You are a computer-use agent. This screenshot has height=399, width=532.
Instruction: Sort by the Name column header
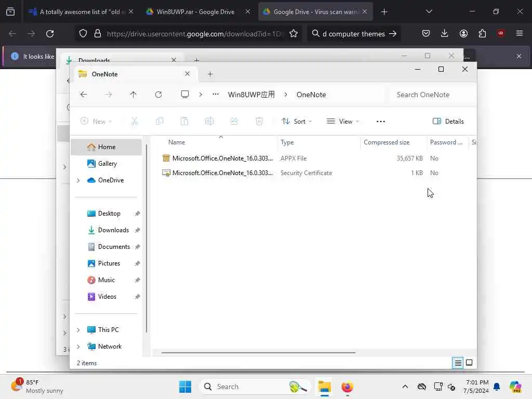[x=177, y=142]
